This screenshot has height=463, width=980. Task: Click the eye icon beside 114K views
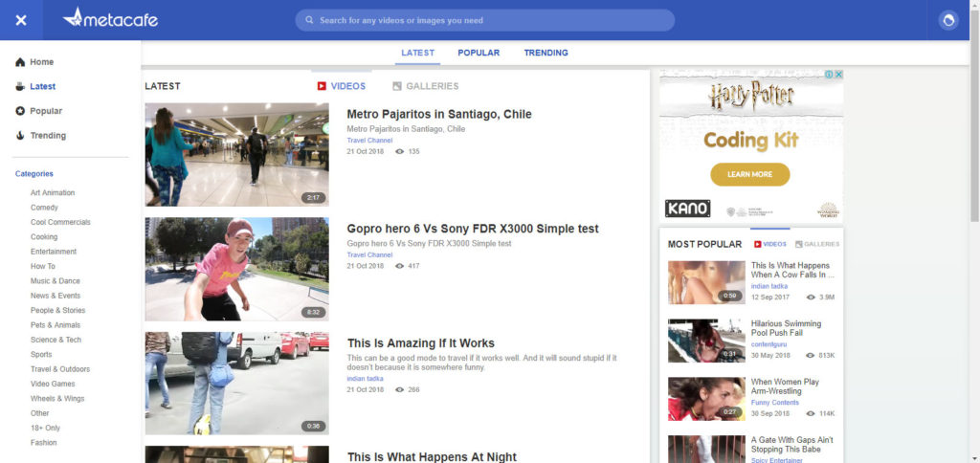tap(811, 413)
